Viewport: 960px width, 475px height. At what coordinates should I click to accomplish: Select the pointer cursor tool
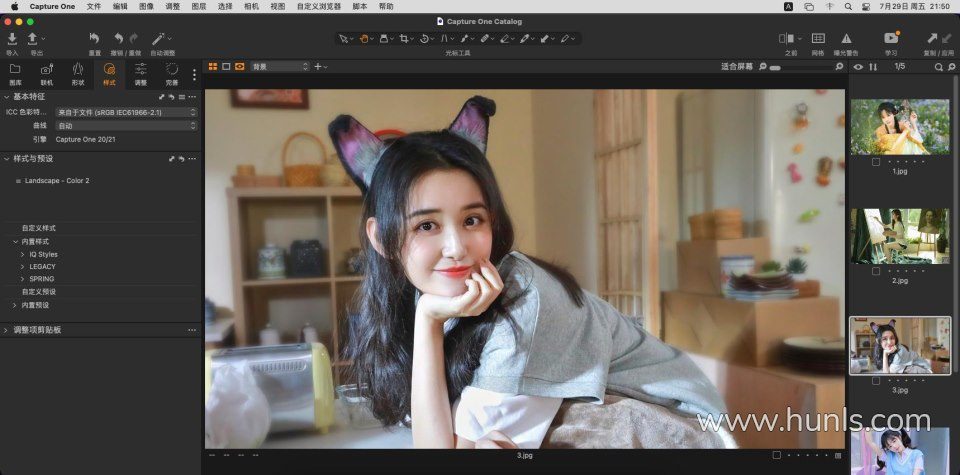pyautogui.click(x=343, y=39)
